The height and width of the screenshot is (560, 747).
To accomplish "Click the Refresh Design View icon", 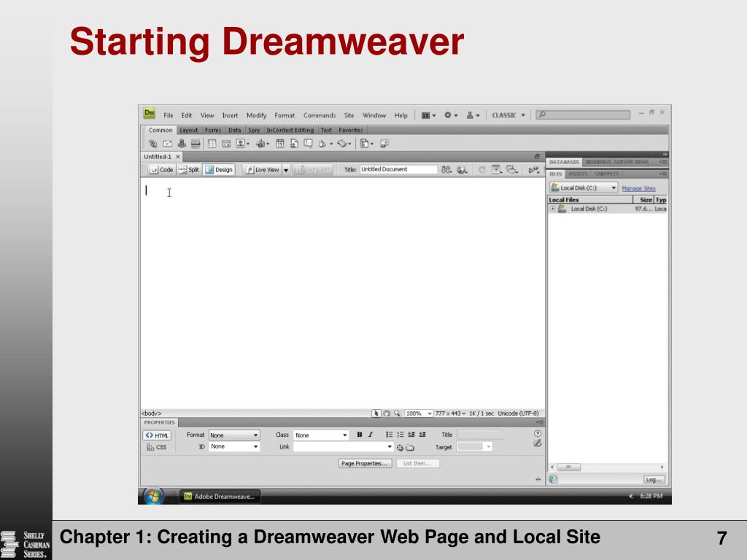I will pos(481,169).
